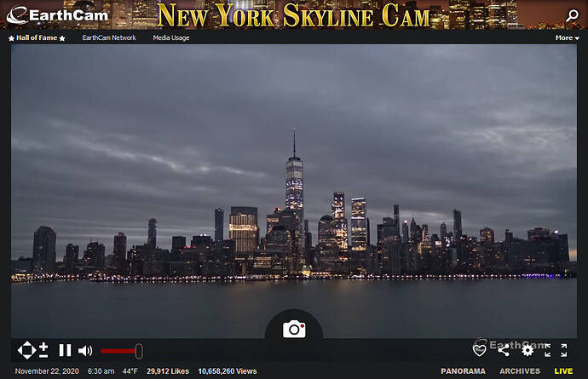This screenshot has width=588, height=379.
Task: Click the 44°F temperature text
Action: click(x=130, y=371)
